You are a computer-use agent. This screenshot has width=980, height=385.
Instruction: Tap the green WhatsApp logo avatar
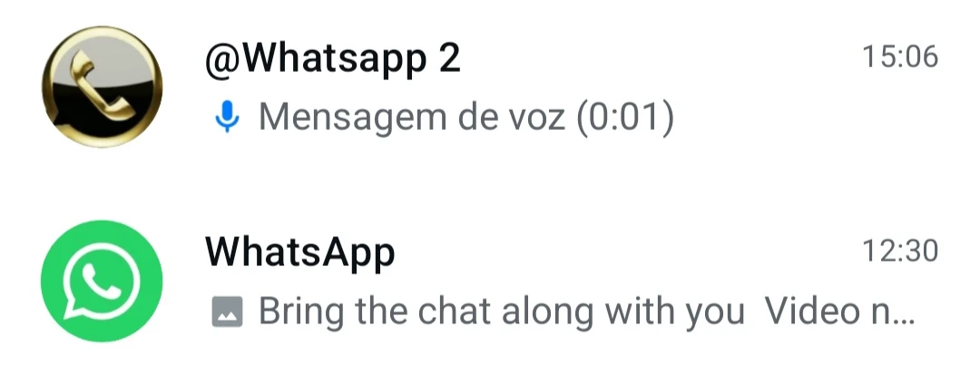tap(102, 281)
